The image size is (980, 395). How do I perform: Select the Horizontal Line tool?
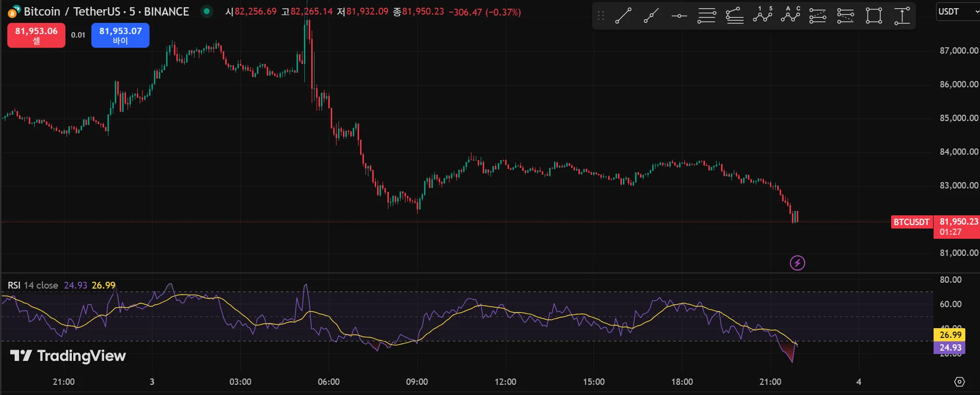pos(679,16)
